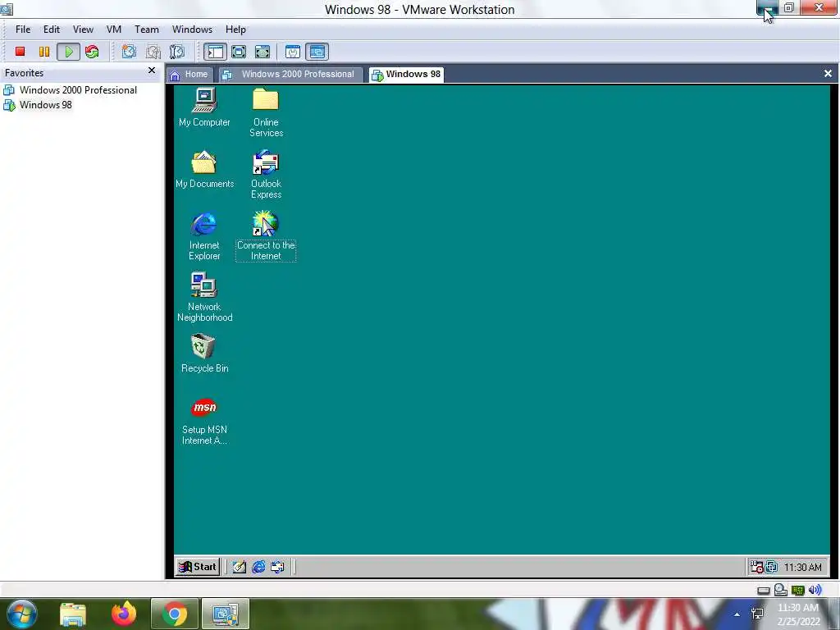Select Windows 2000 Professional in Favorites
Viewport: 840px width, 630px height.
[x=71, y=90]
